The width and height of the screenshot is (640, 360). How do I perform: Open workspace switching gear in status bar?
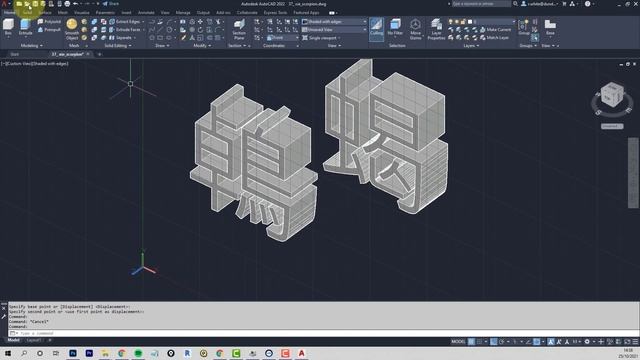pyautogui.click(x=587, y=342)
